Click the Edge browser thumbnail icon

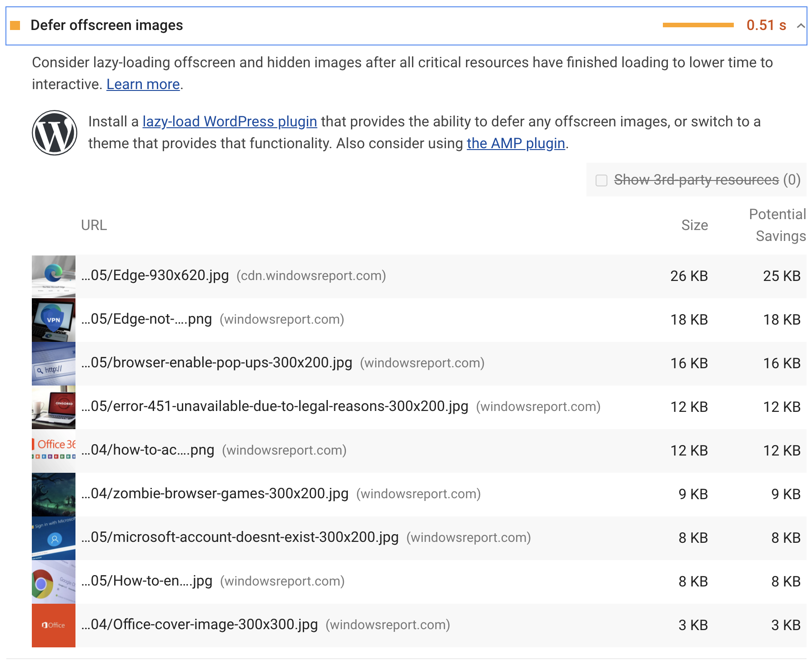(53, 275)
